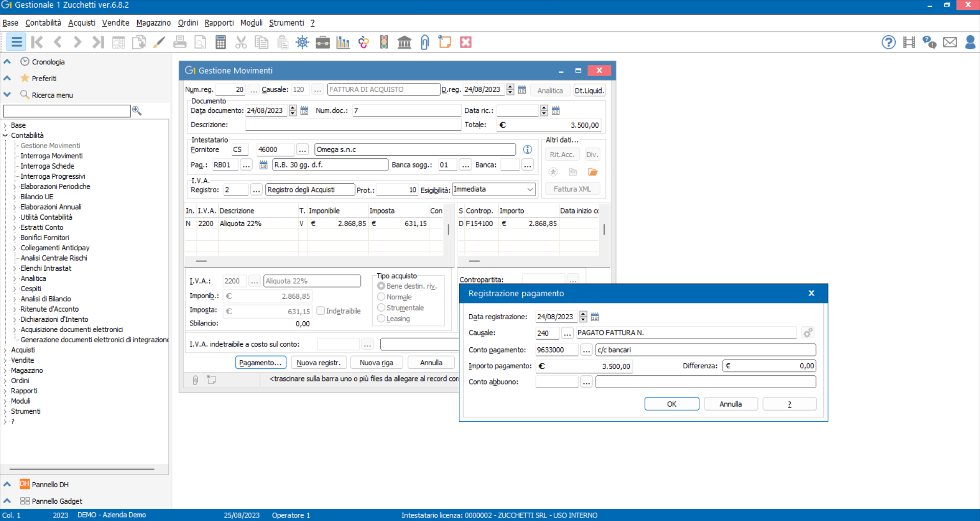Click the Paste toolbar icon
The width and height of the screenshot is (980, 521).
(282, 42)
